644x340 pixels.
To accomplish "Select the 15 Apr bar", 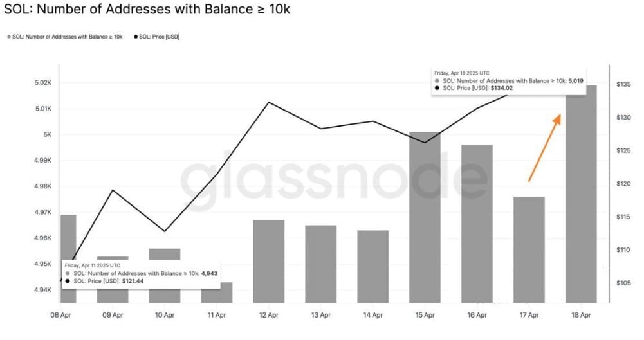I will (x=425, y=217).
